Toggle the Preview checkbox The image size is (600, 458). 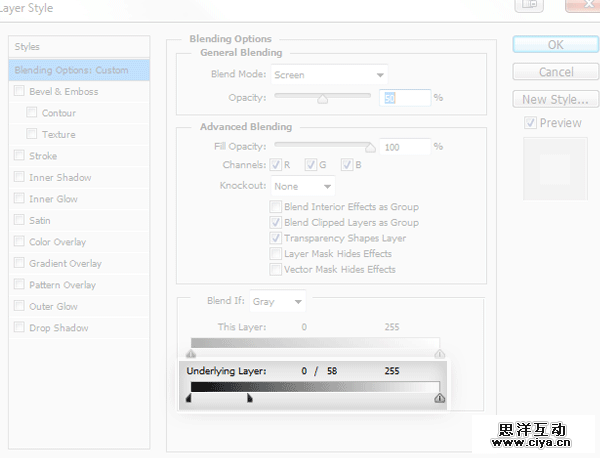531,123
